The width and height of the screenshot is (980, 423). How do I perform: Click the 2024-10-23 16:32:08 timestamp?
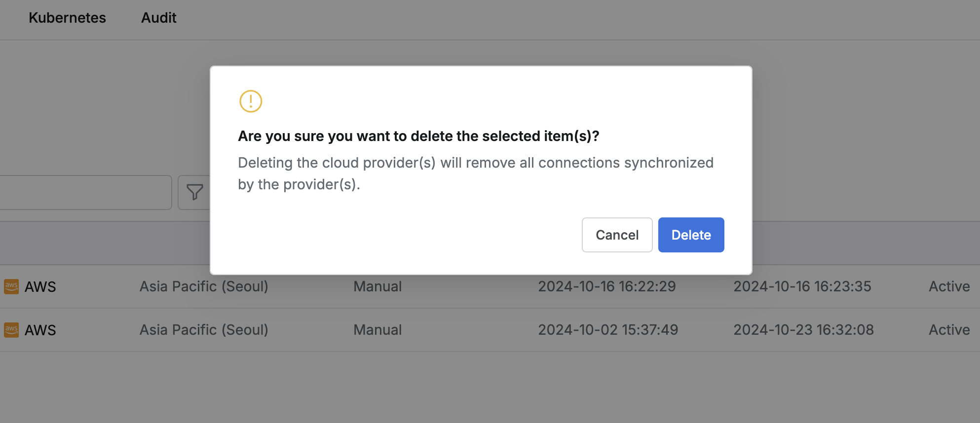(x=803, y=330)
